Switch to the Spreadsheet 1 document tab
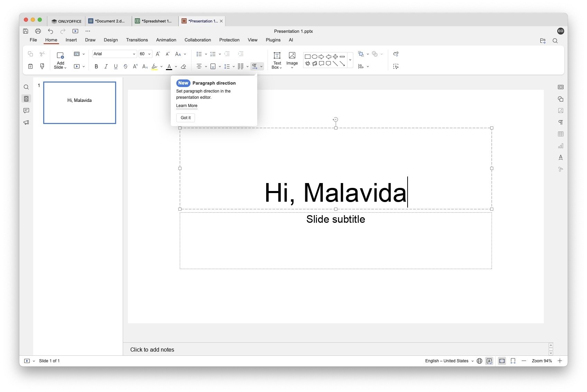The height and width of the screenshot is (392, 587). click(x=155, y=21)
